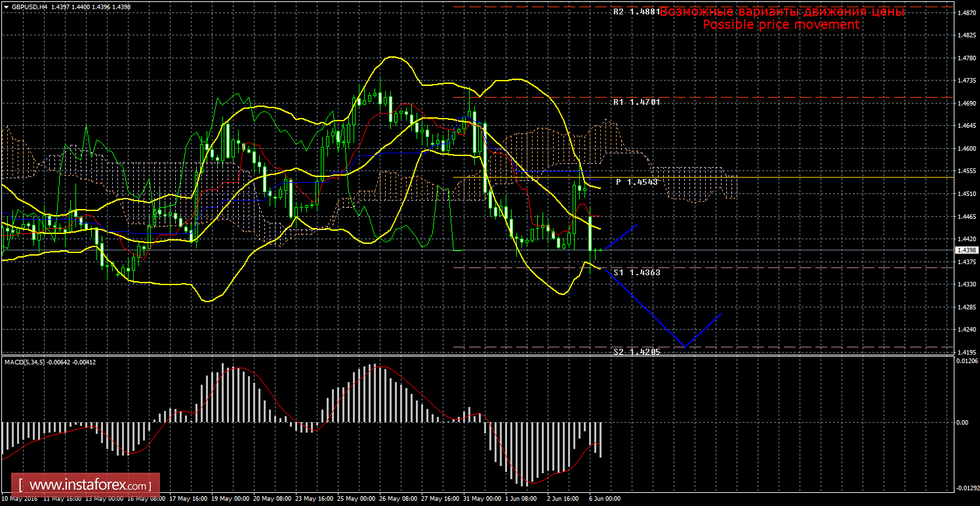Click the P 1.4543 pivot level label

coord(636,182)
